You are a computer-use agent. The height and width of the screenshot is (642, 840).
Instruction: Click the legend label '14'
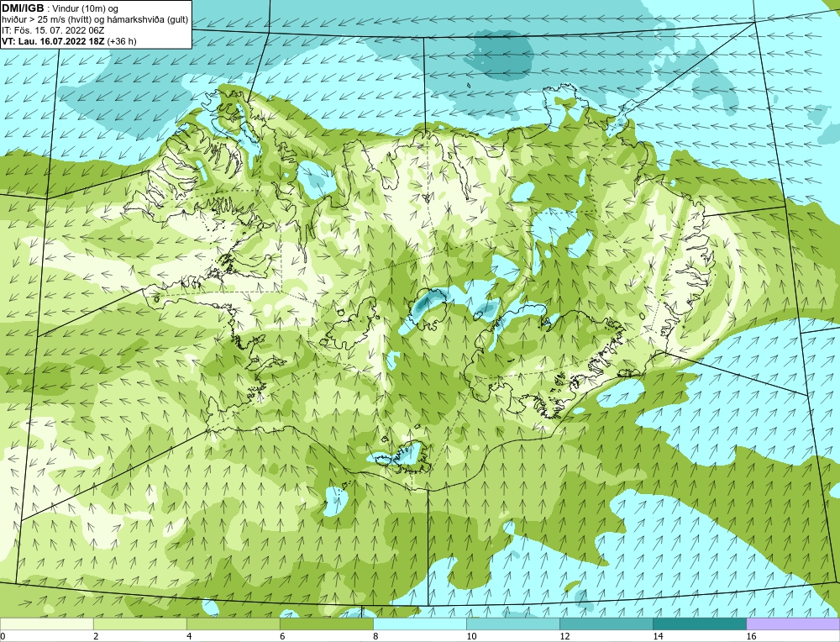(x=658, y=636)
